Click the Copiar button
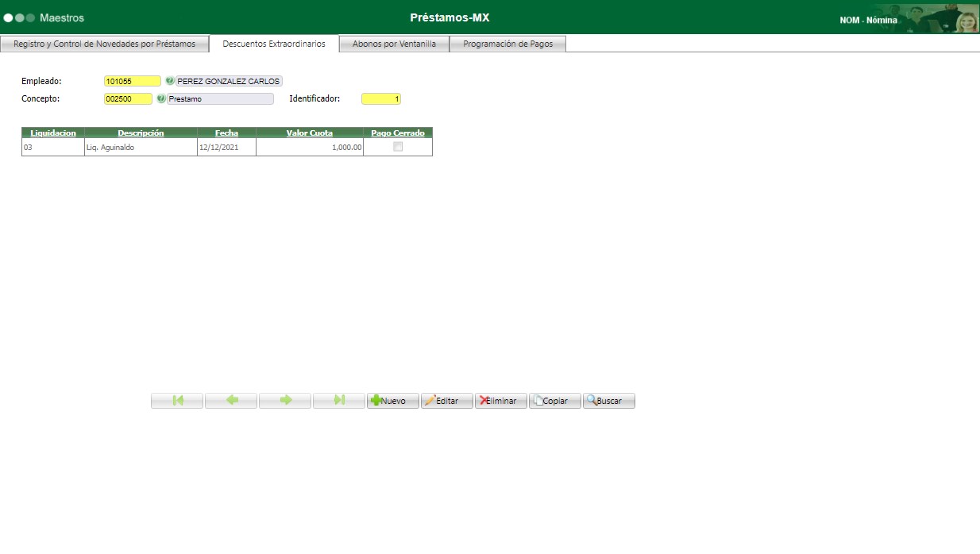The image size is (980, 554). click(x=555, y=401)
